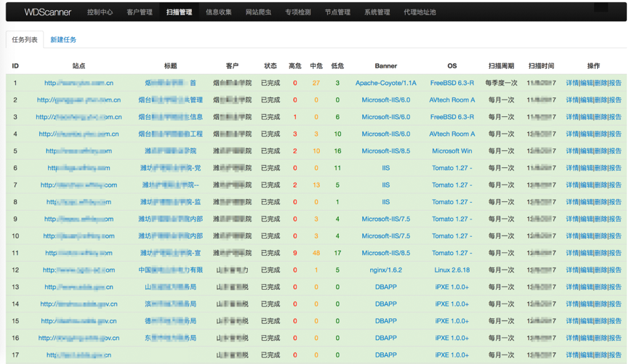Screen dimensions: 629x364
Task: Open the 控制中心 menu
Action: coord(100,12)
